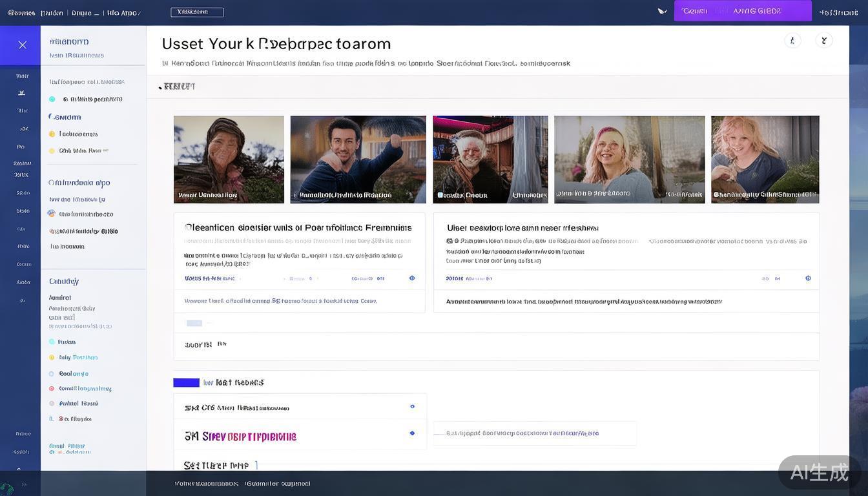868x496 pixels.
Task: Click the left circular icon in the page header
Action: pyautogui.click(x=792, y=41)
